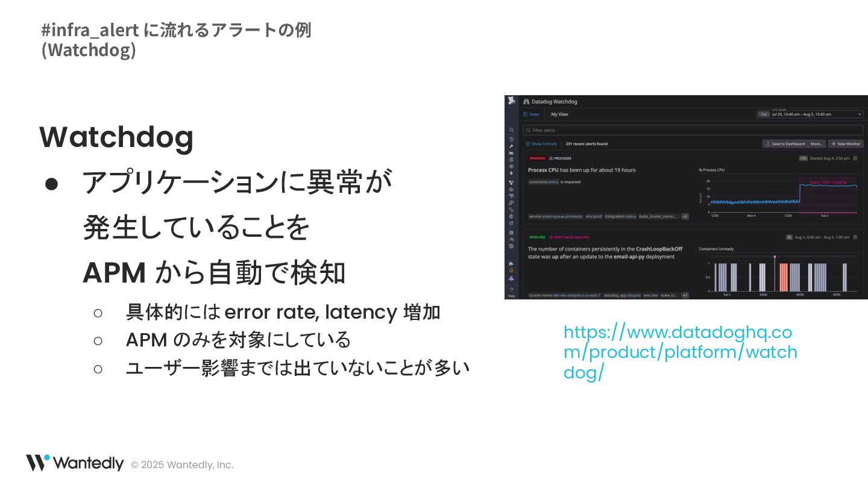Expand the +2 extra tags on CPU alert
Image resolution: width=868 pixels, height=488 pixels.
tap(685, 216)
